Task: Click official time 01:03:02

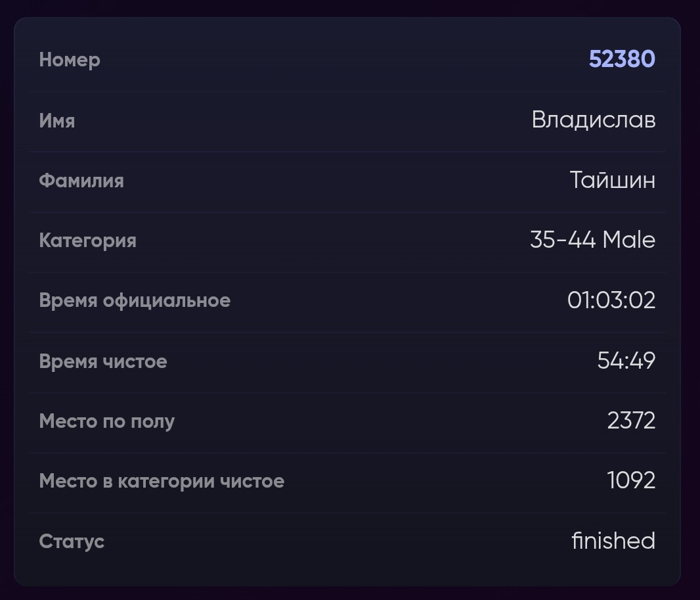Action: pyautogui.click(x=611, y=300)
